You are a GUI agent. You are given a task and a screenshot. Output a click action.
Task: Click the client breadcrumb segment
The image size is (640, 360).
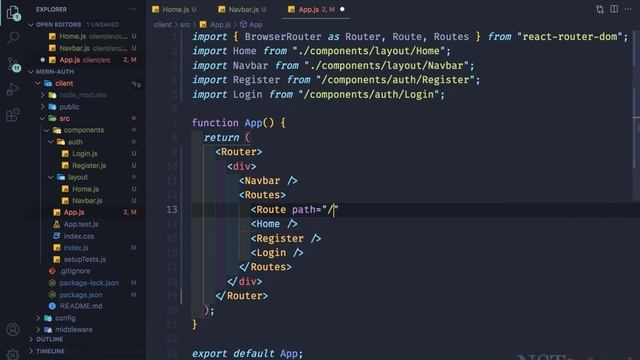pos(162,24)
